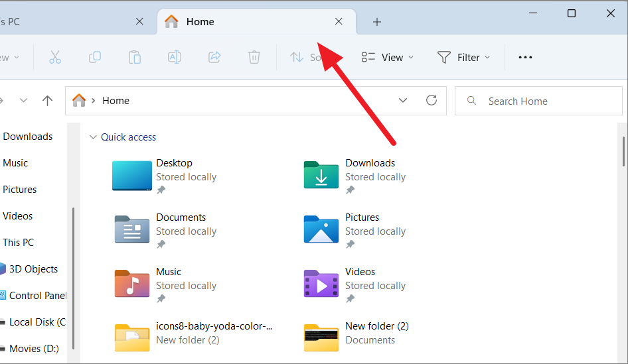Click the Rename icon in toolbar
Screen dimensions: 628x364
pyautogui.click(x=174, y=57)
